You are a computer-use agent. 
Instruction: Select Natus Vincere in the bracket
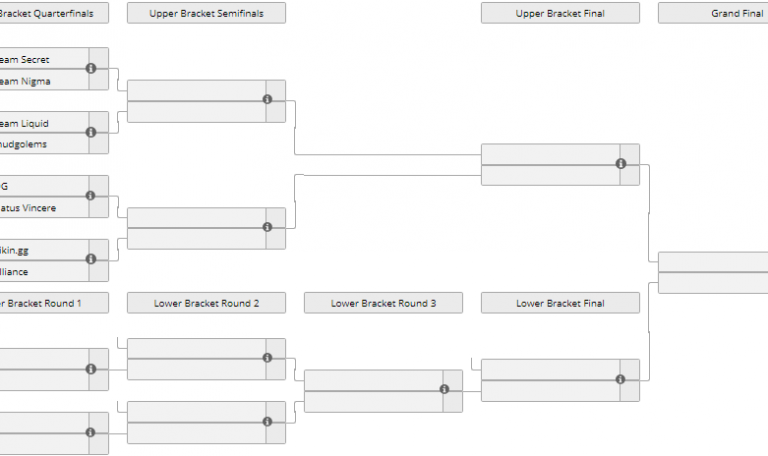coord(28,208)
